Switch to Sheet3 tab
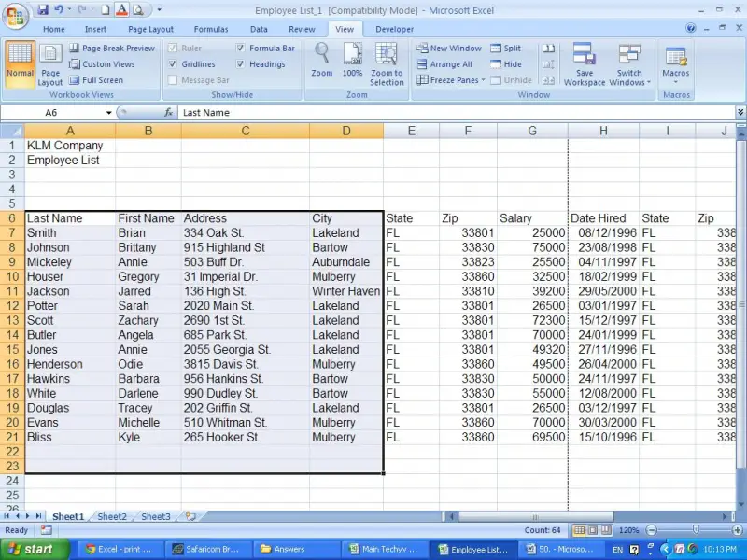 pos(156,517)
